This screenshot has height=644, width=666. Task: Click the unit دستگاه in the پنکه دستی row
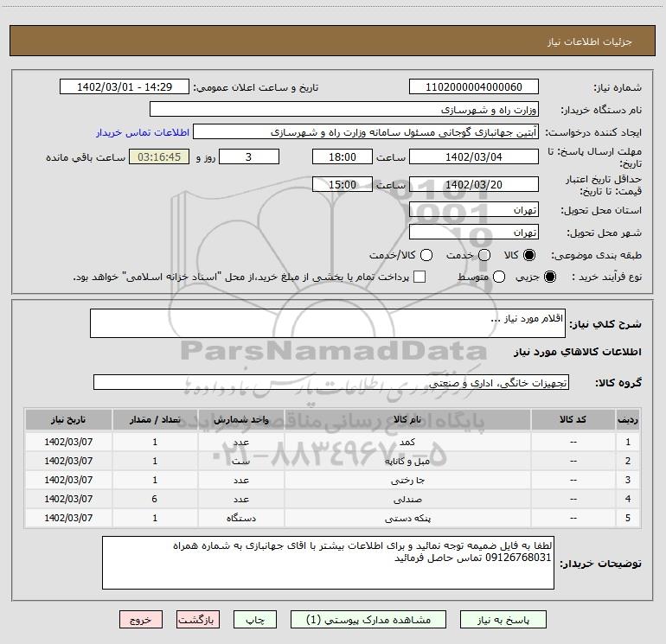[x=240, y=518]
